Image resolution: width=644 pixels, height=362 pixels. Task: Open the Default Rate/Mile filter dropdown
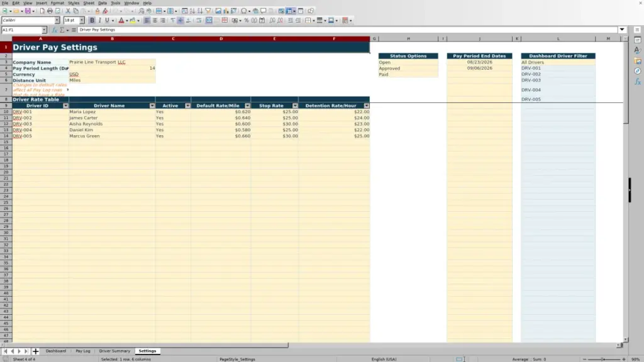click(248, 106)
